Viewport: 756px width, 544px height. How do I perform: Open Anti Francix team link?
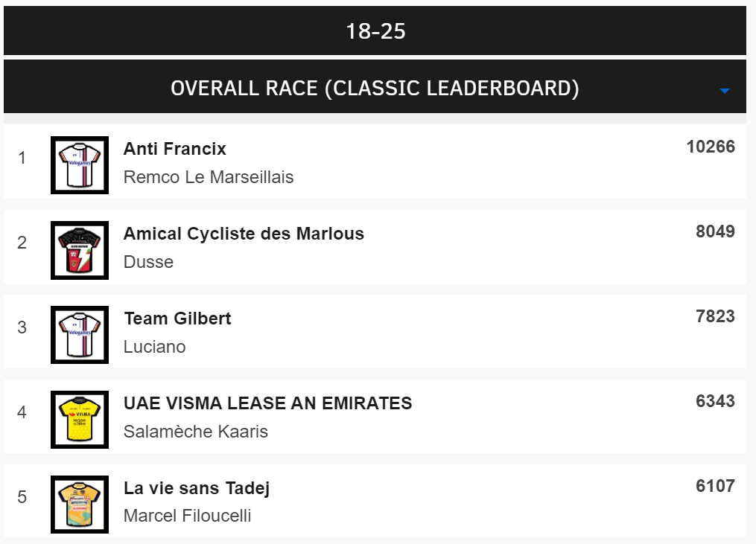click(x=175, y=149)
